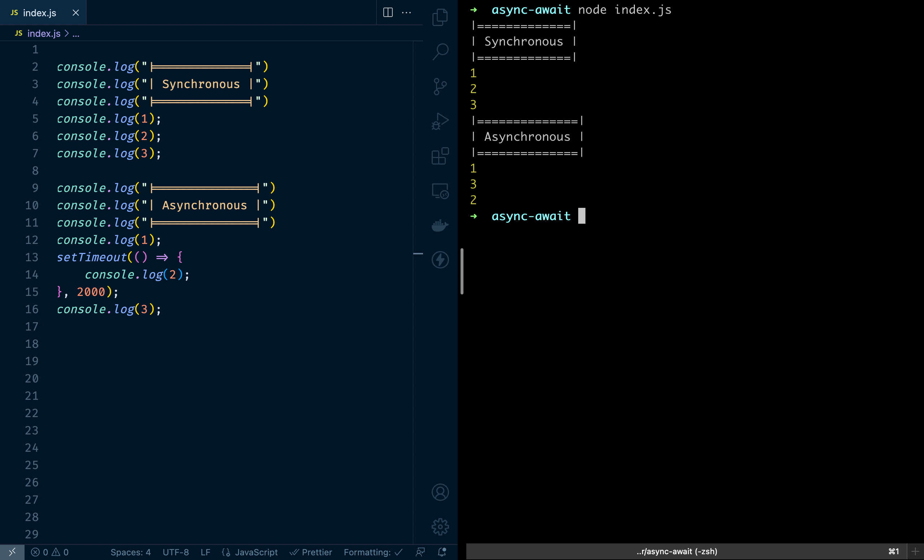Open the Extensions icon
The image size is (924, 560).
440,156
